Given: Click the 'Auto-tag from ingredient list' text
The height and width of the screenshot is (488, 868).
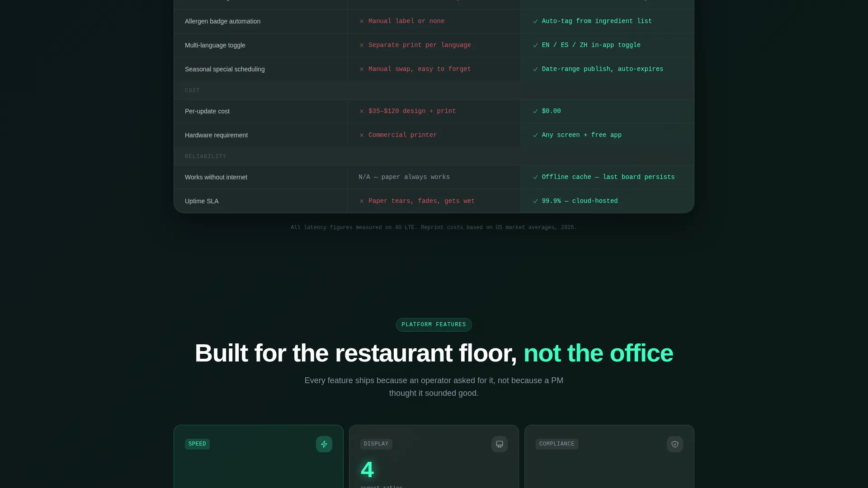Looking at the screenshot, I should pyautogui.click(x=597, y=21).
